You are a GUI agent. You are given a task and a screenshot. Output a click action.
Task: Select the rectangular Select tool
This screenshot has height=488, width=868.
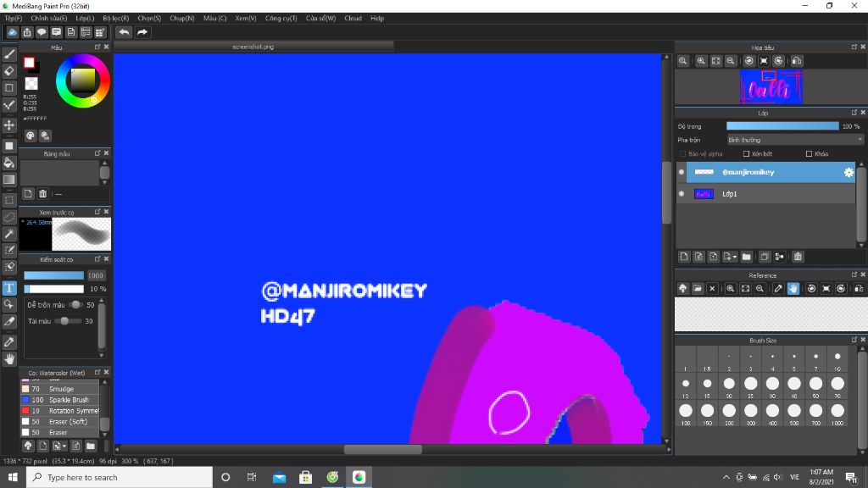(9, 200)
